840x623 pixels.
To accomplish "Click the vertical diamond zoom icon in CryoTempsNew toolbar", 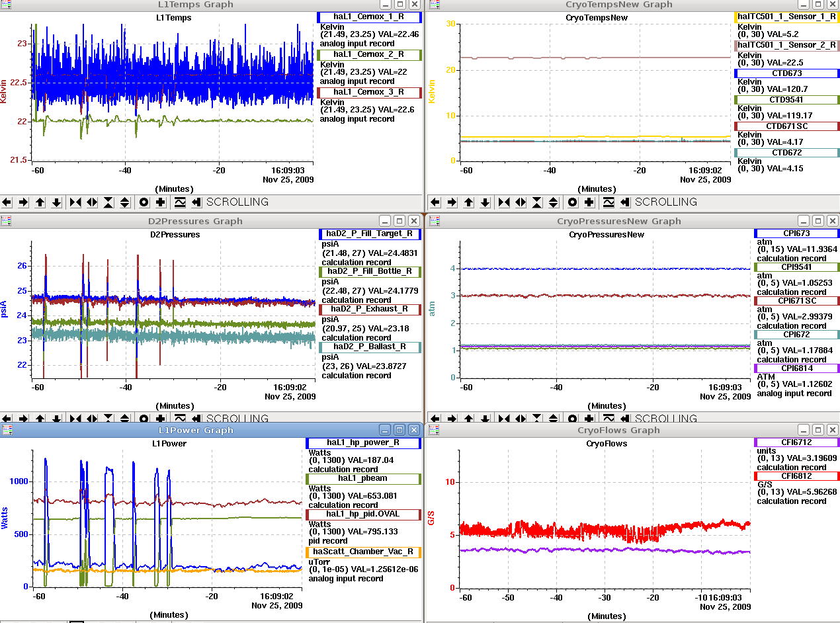I will coord(554,202).
